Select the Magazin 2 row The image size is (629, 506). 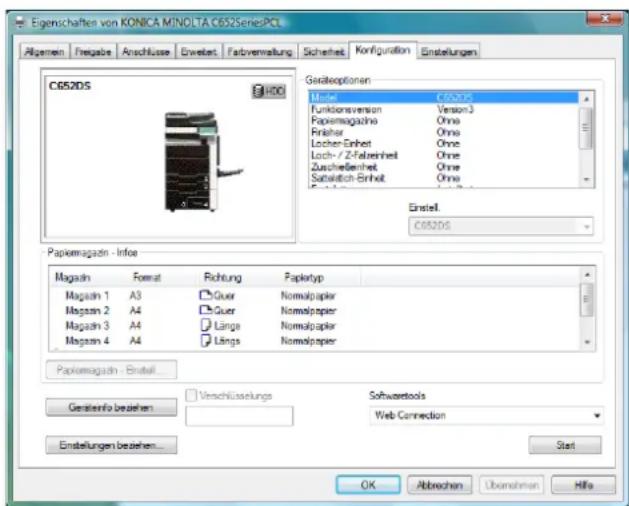314,311
